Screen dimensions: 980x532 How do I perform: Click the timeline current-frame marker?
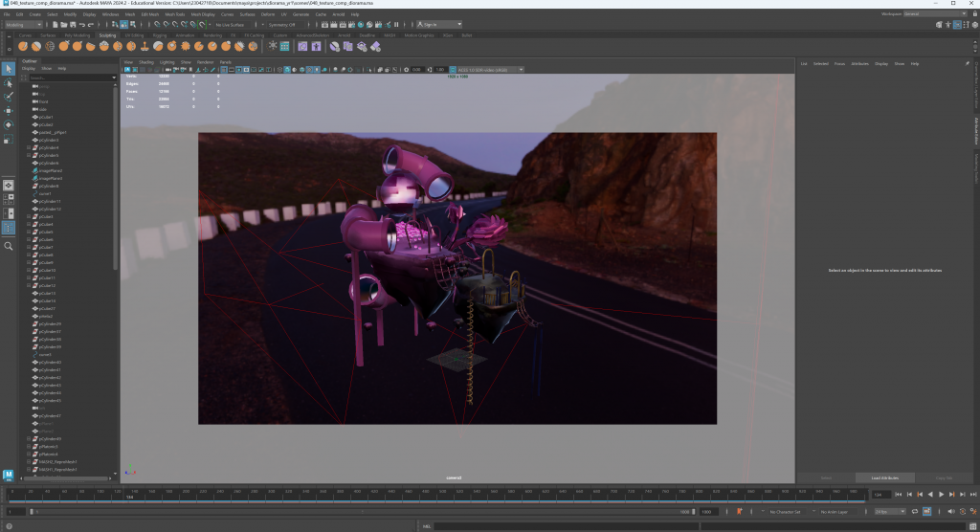(128, 495)
